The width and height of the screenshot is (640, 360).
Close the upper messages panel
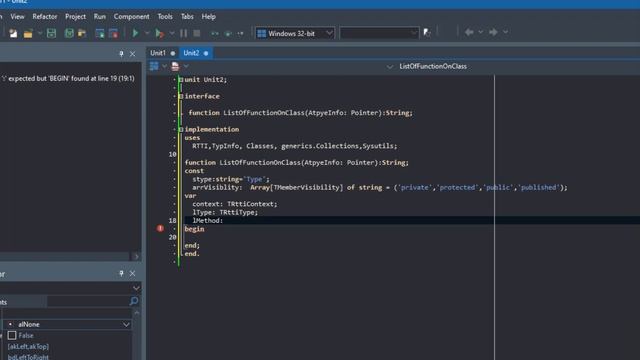pyautogui.click(x=133, y=54)
